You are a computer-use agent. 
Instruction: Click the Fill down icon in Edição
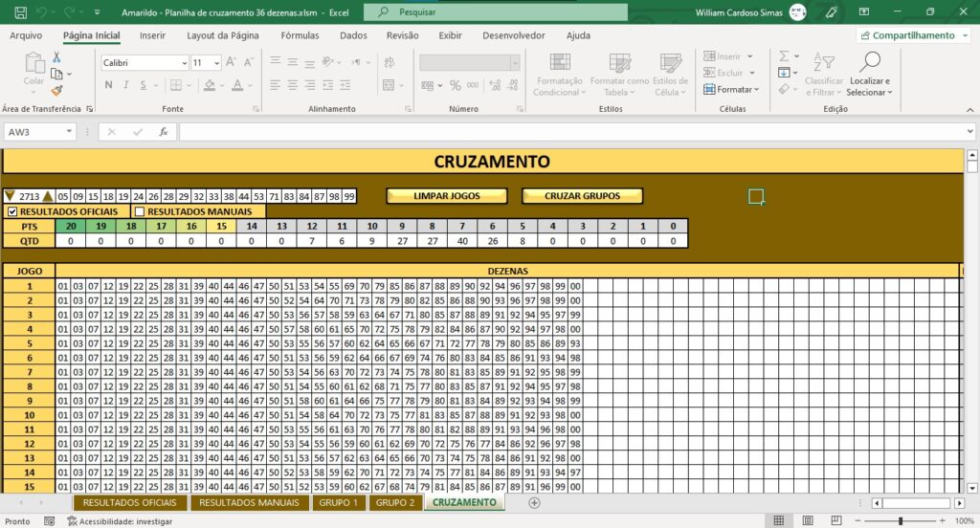point(784,73)
